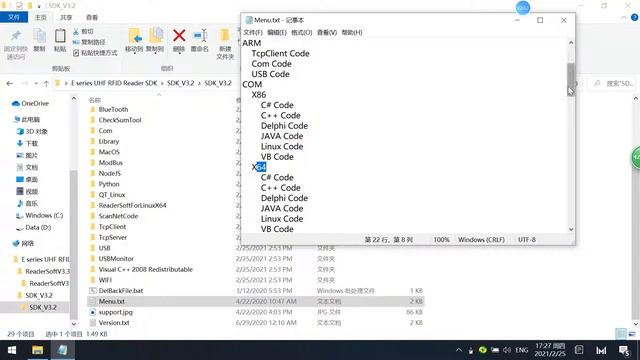Open Notepad Edit menu
640x360 pixels.
pos(277,32)
